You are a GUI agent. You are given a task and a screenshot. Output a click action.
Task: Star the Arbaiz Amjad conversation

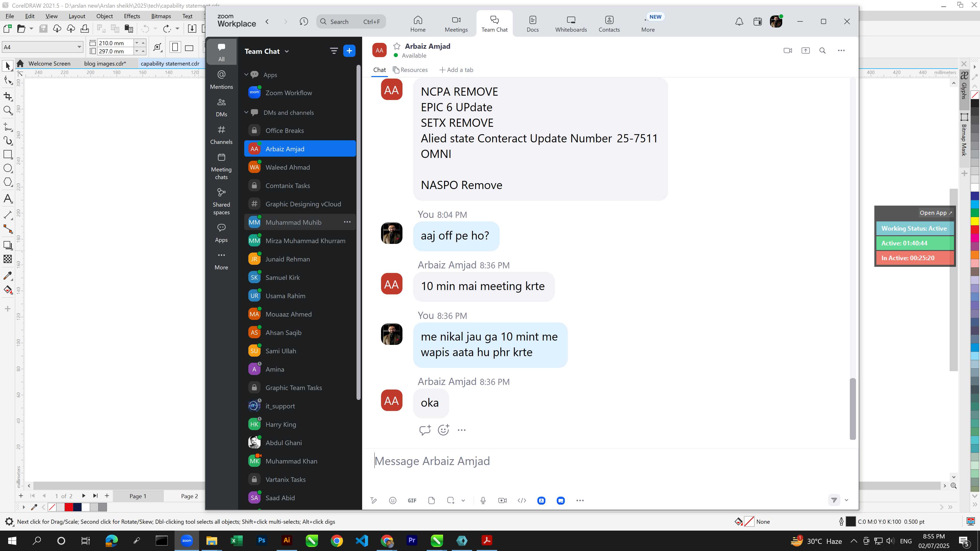(397, 46)
